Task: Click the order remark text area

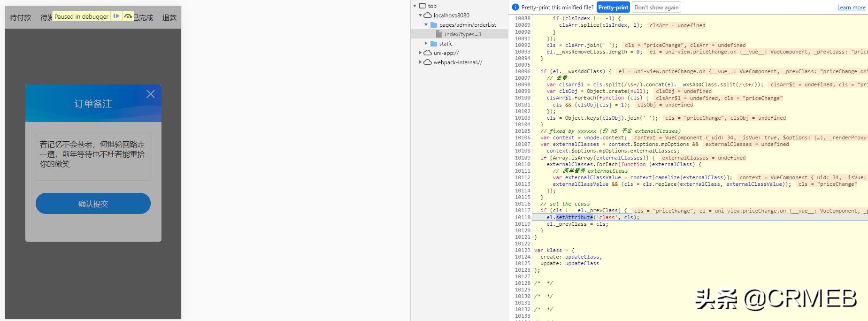Action: pos(93,157)
